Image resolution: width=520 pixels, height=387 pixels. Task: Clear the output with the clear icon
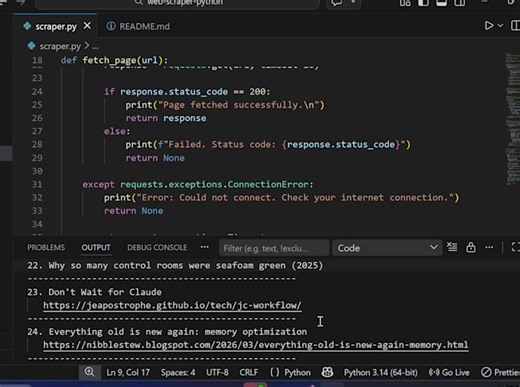click(x=452, y=247)
